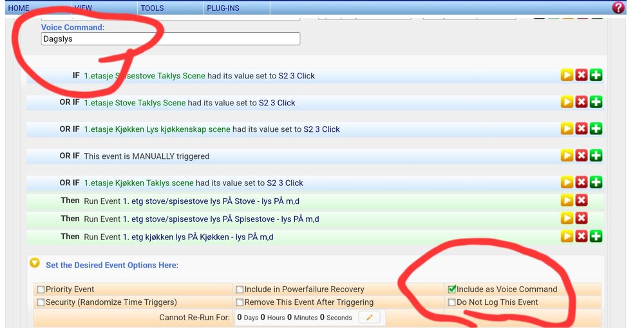Click the red help question mark icon

[x=618, y=8]
